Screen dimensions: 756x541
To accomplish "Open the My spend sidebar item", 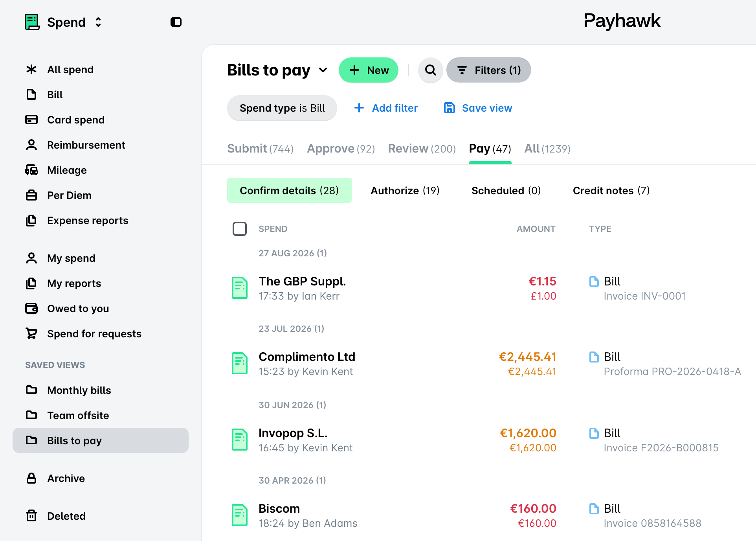I will click(x=101, y=258).
